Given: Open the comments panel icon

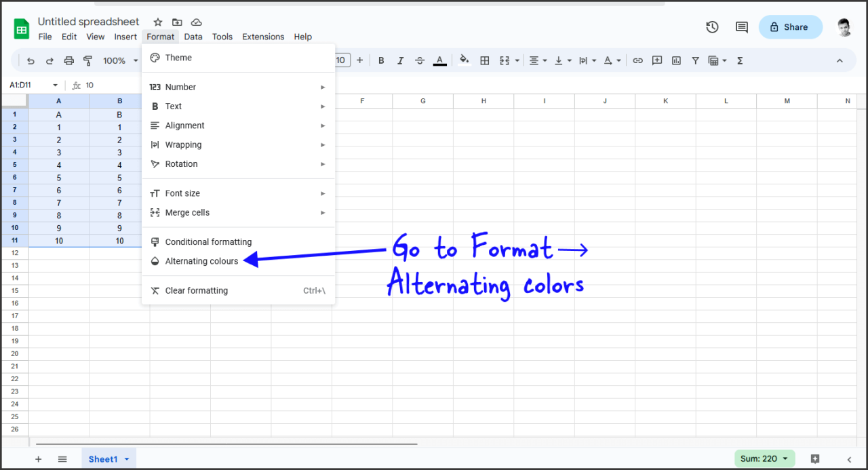Looking at the screenshot, I should point(742,27).
